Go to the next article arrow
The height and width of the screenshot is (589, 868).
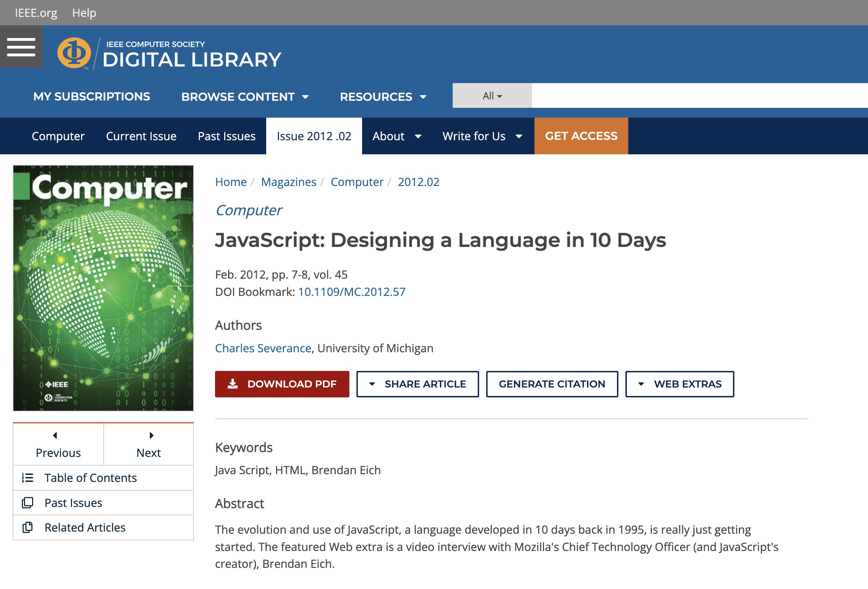pyautogui.click(x=151, y=435)
